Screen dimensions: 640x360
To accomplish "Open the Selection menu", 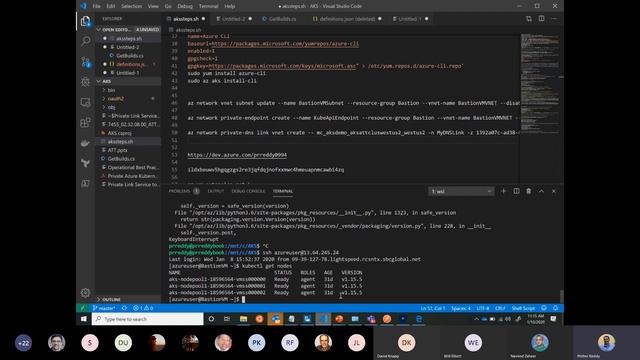I will (x=131, y=6).
